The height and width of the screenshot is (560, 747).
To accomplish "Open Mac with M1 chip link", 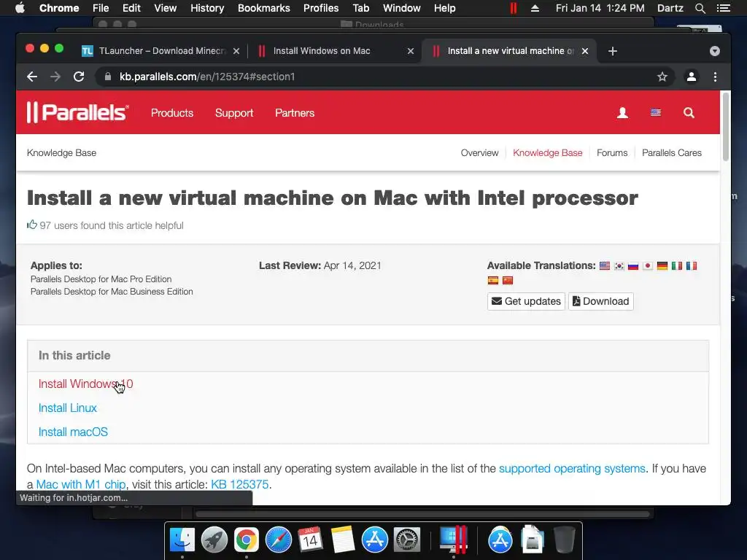I will click(x=81, y=485).
